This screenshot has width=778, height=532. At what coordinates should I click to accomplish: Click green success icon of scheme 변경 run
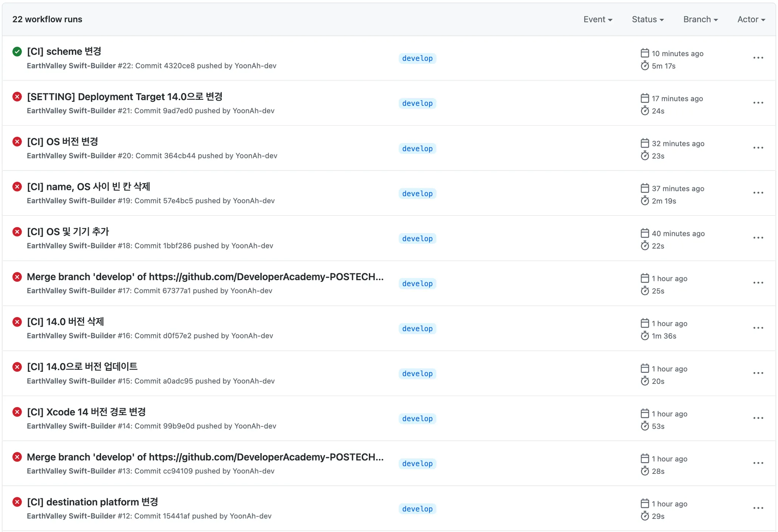tap(17, 51)
